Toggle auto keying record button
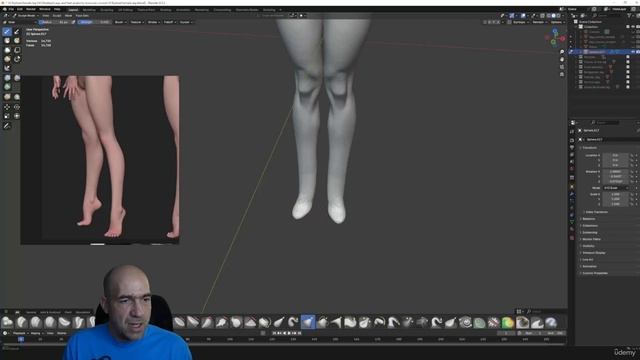Viewport: 640px width, 360px height. tap(263, 333)
